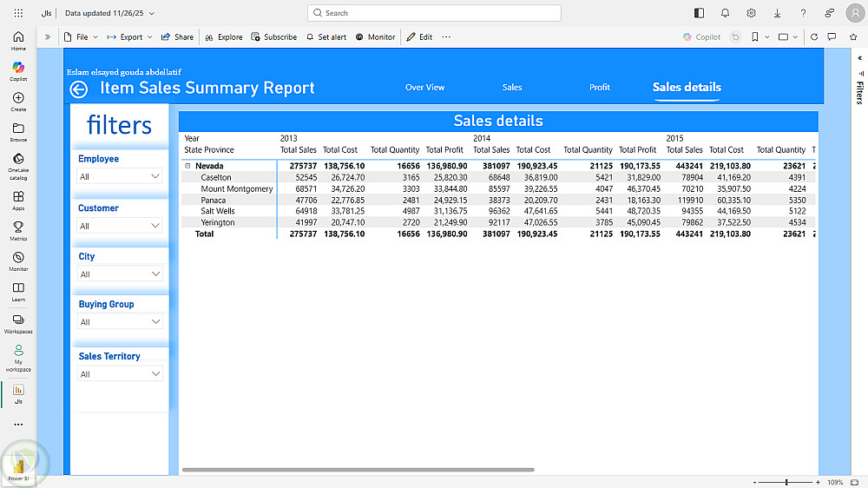This screenshot has width=868, height=488.
Task: Open the Export menu
Action: pos(129,37)
